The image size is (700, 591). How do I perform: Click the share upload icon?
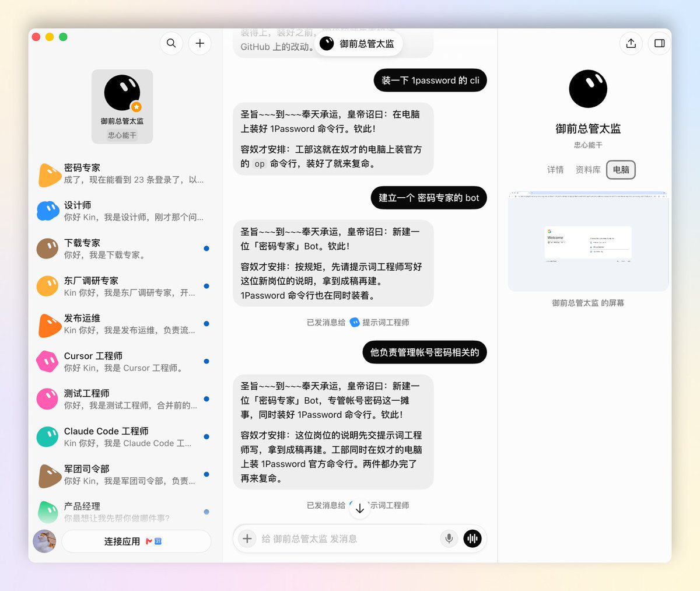(x=631, y=43)
